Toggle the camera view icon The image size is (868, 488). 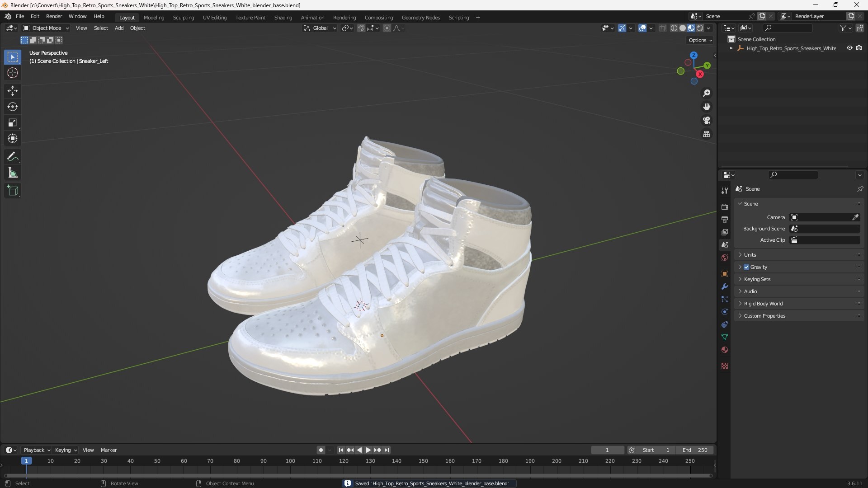coord(707,120)
